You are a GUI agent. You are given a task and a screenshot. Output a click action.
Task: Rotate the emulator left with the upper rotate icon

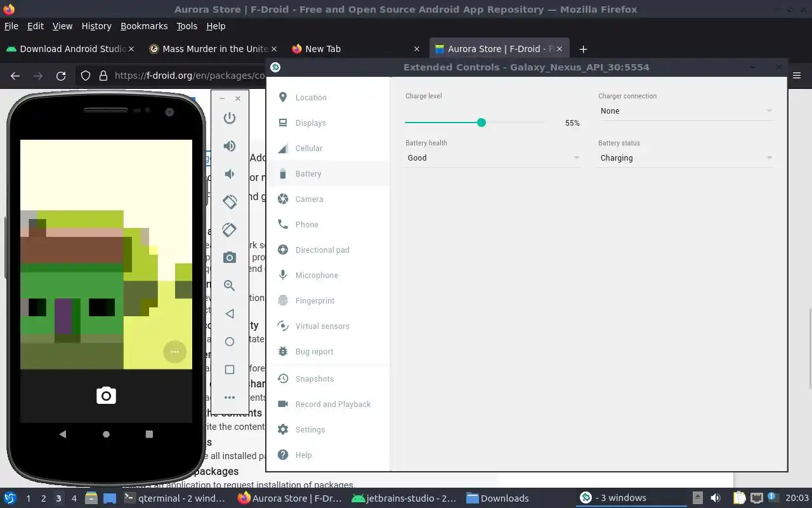click(x=230, y=202)
